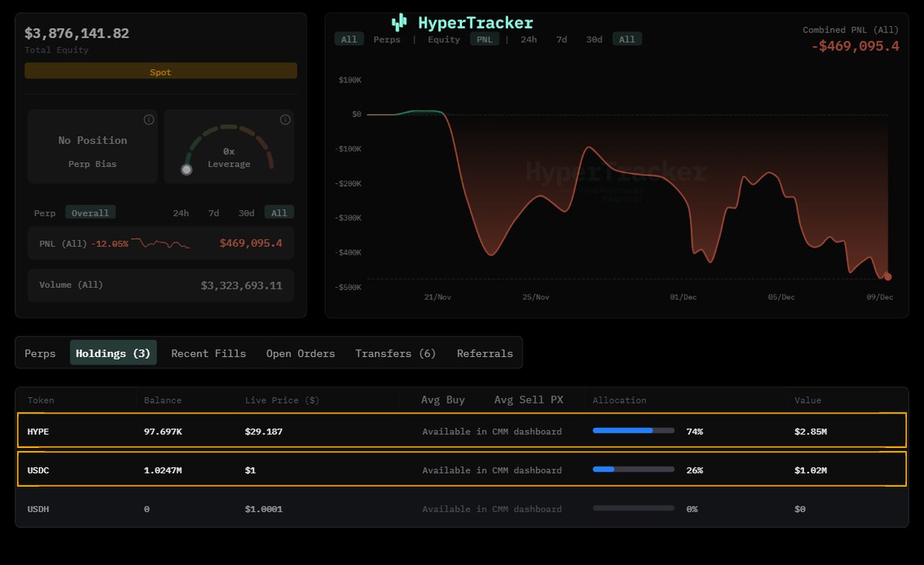View the Open Orders tab
Screen dimensions: 924x565
point(300,353)
